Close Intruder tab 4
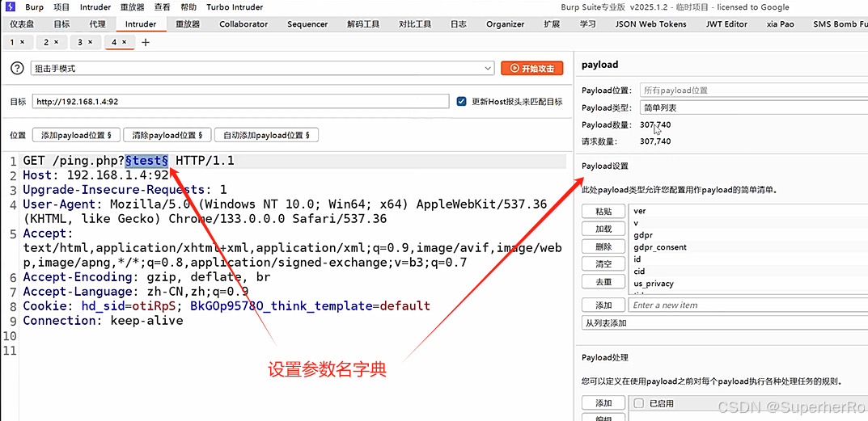This screenshot has height=421, width=868. point(124,42)
